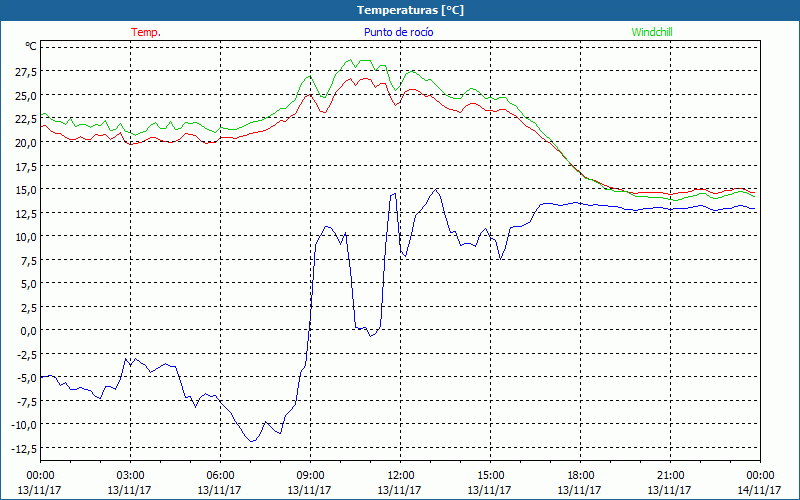Click the 12,5 y-axis value
The height and width of the screenshot is (500, 800).
coord(25,213)
